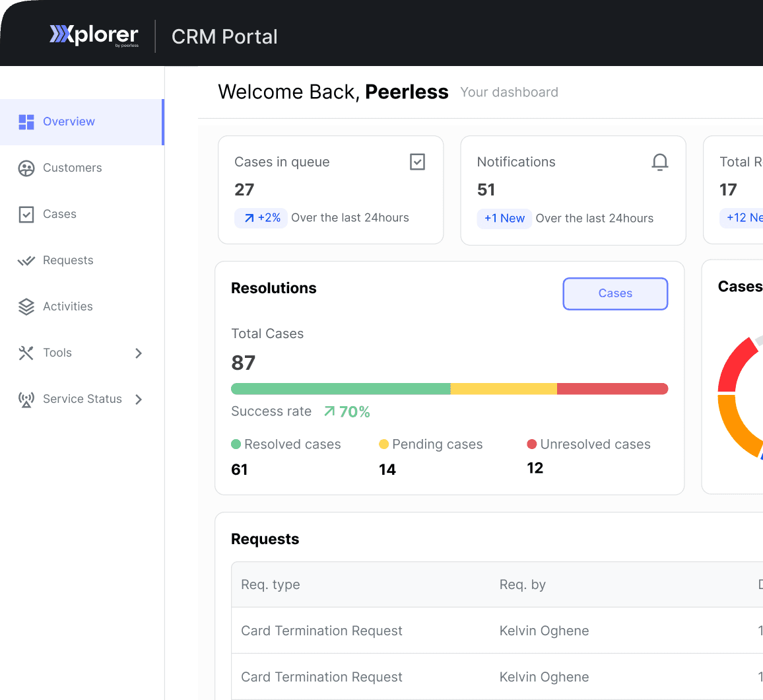Click the Service Status broadcast icon

coord(26,399)
